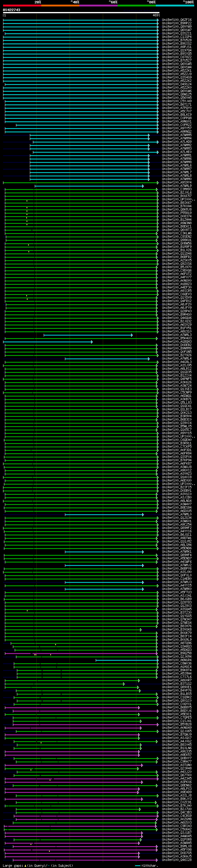
Task: Select label UniRef100_B6T171
Action: coord(177,105)
